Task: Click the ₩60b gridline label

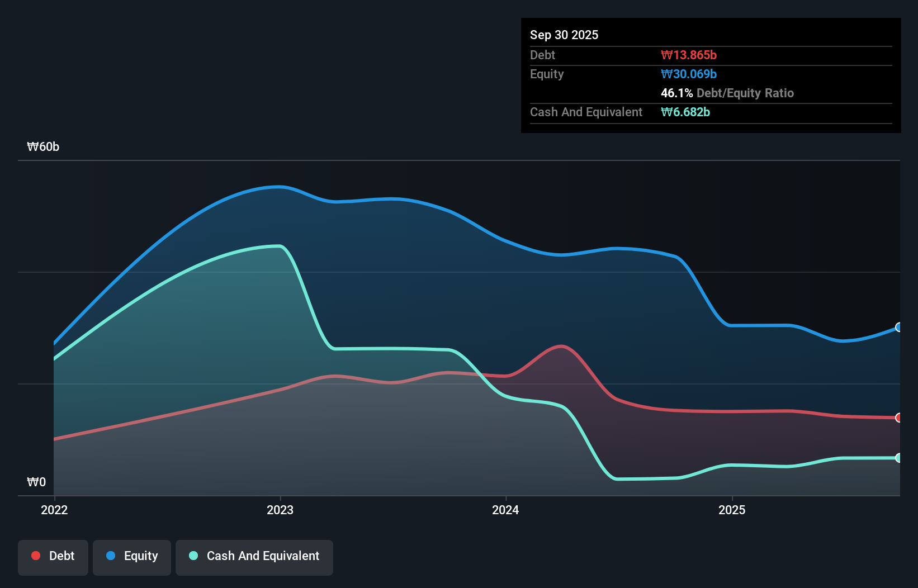Action: (x=43, y=147)
